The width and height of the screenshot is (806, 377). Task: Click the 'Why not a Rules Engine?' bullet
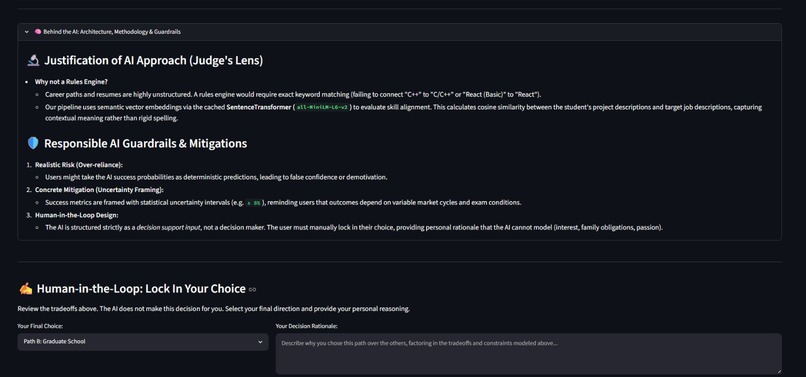71,82
